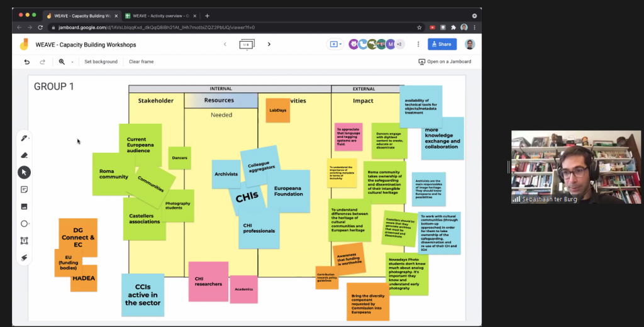Open the present/meeting dropdown

tap(336, 45)
